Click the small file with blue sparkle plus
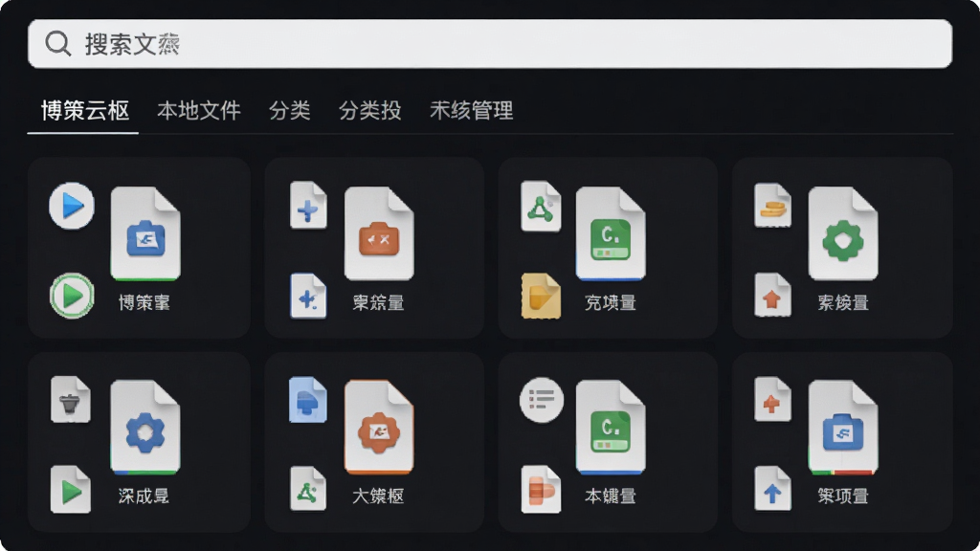This screenshot has height=551, width=980. tap(308, 296)
